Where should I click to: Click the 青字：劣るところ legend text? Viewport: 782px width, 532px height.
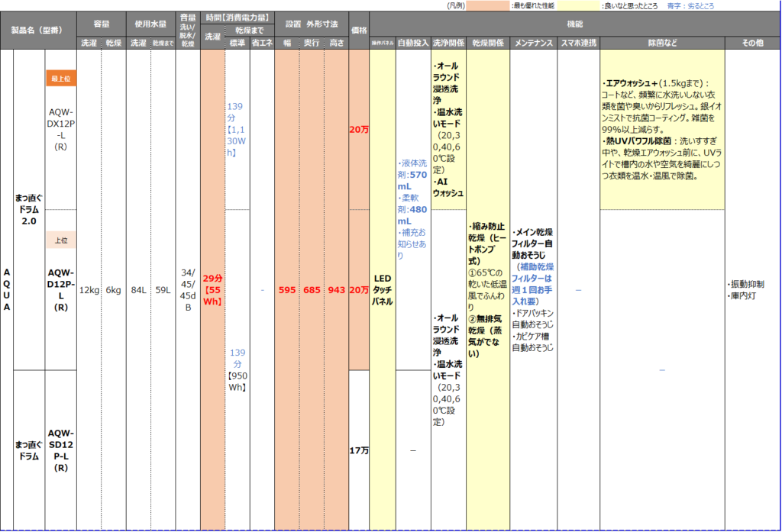693,5
